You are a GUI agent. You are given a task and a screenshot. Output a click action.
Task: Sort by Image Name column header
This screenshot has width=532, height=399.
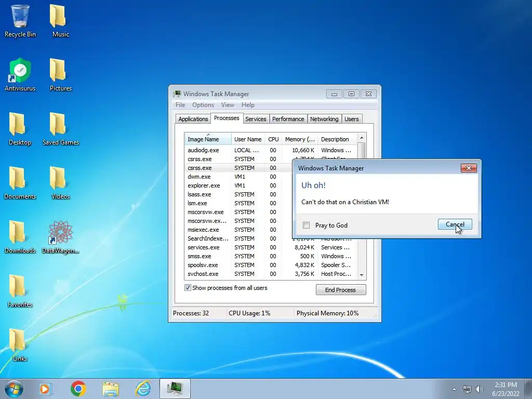208,139
